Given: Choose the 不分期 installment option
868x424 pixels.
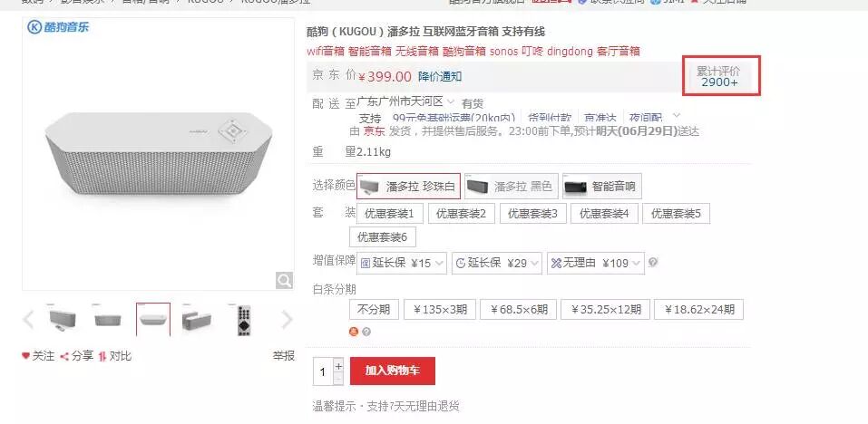Looking at the screenshot, I should [x=374, y=310].
